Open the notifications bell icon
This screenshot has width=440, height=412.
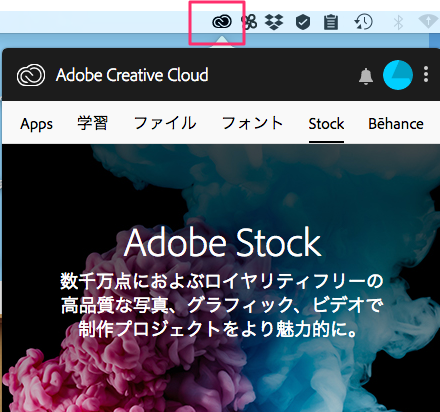click(x=366, y=76)
